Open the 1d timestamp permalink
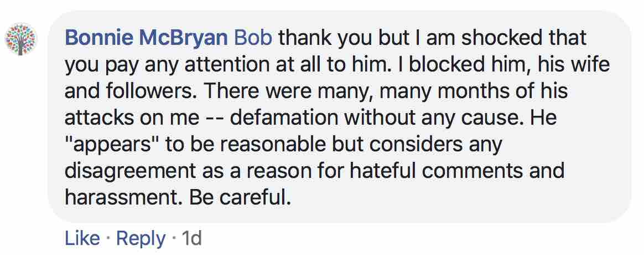Screen dimensions: 644x255 (191, 238)
